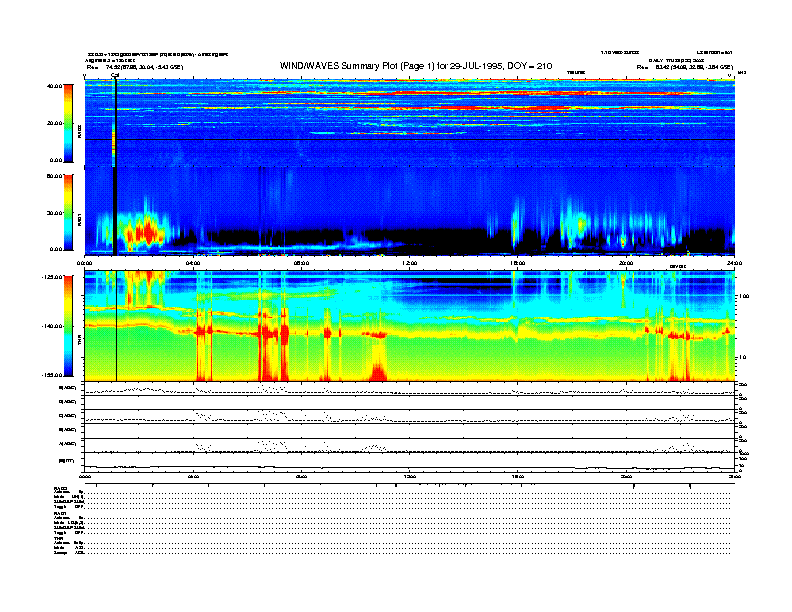Click the 16:00 tick label below the line plots

pyautogui.click(x=518, y=476)
